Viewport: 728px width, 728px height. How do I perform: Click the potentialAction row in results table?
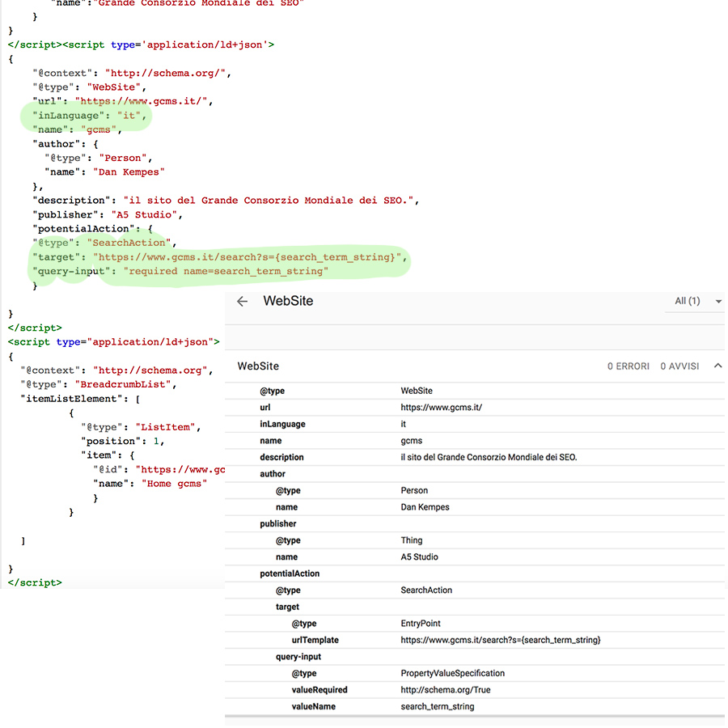point(290,574)
